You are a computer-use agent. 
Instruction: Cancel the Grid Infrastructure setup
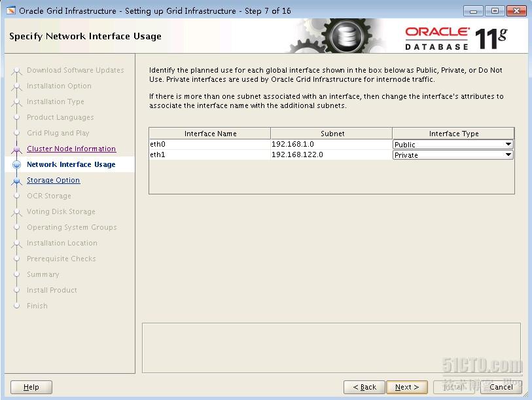coord(501,387)
